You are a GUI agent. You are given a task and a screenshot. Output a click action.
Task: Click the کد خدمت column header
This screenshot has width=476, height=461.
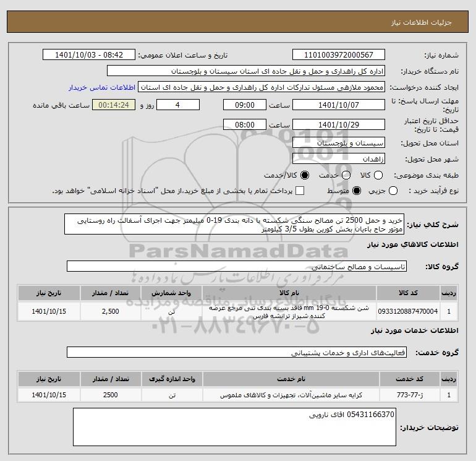pyautogui.click(x=410, y=379)
